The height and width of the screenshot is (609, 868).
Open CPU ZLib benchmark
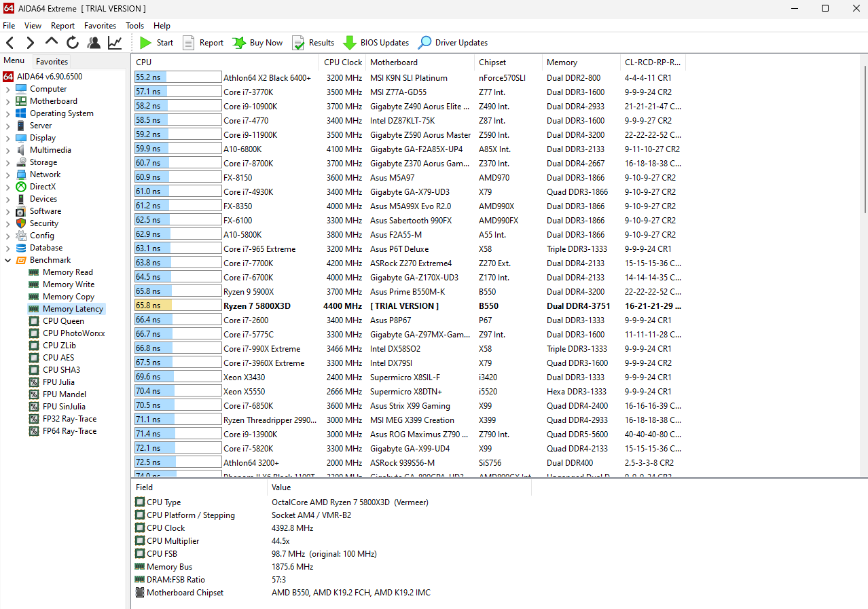click(x=53, y=346)
